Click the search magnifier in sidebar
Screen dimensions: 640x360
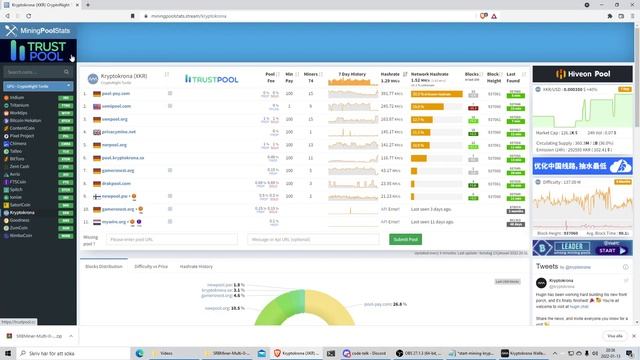click(66, 72)
